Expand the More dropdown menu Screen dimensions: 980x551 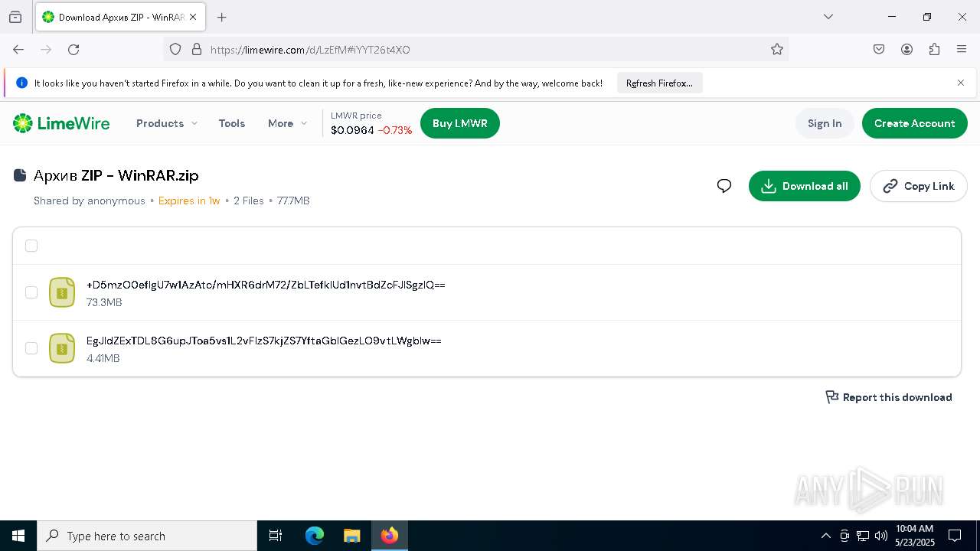click(287, 123)
